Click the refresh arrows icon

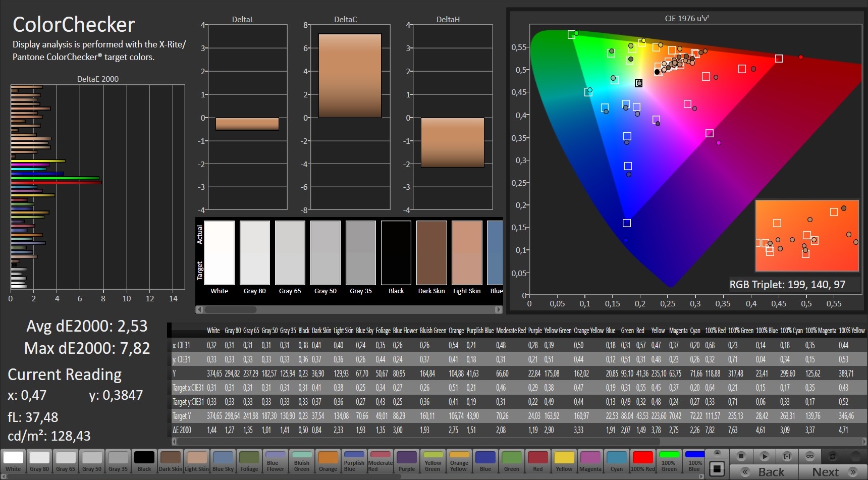pyautogui.click(x=833, y=456)
